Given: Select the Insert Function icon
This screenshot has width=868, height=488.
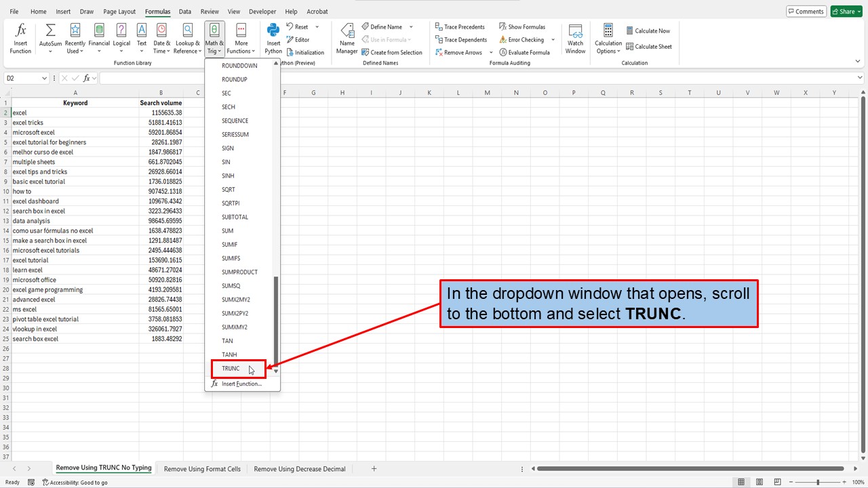Looking at the screenshot, I should point(20,38).
